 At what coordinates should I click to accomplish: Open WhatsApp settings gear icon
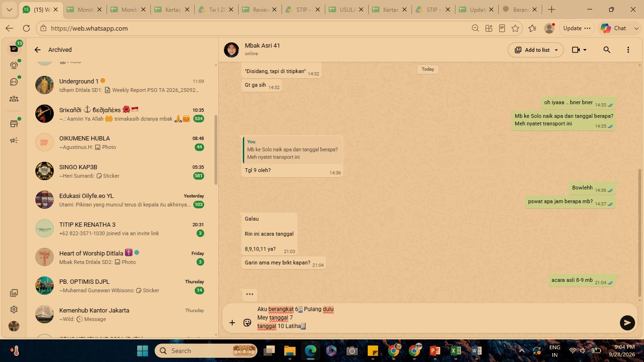pyautogui.click(x=14, y=310)
